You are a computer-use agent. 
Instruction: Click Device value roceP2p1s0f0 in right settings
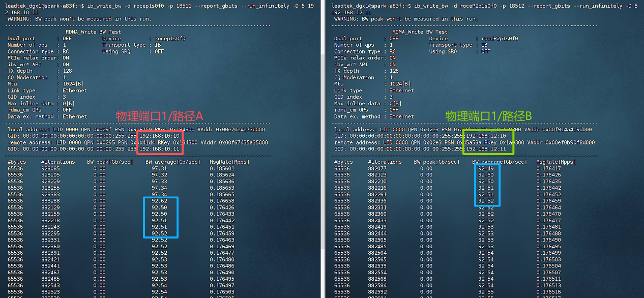(x=500, y=38)
